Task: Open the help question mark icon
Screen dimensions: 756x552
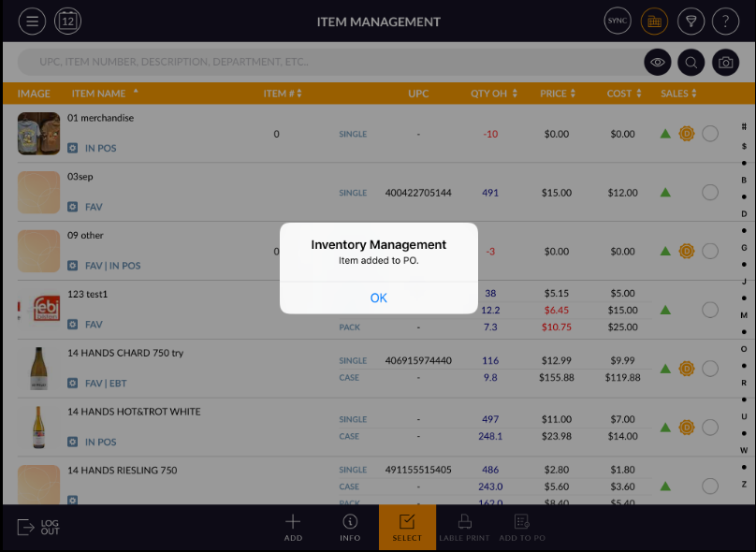Action: 726,21
